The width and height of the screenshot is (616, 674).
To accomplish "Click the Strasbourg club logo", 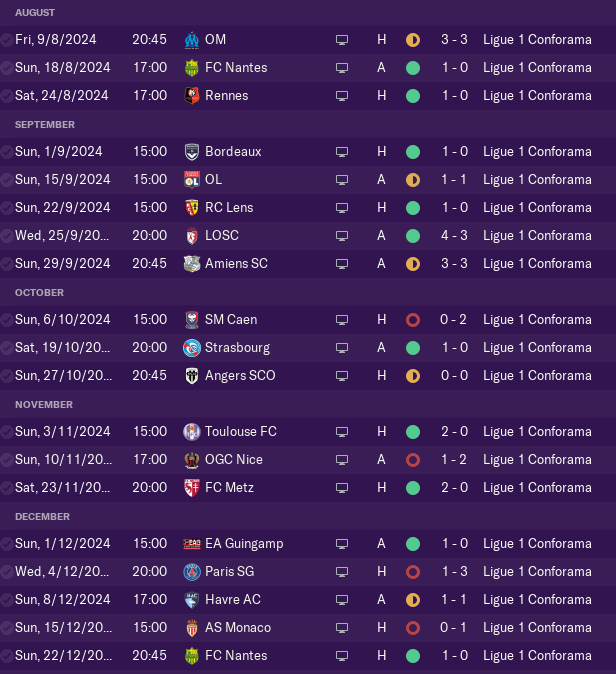I will pyautogui.click(x=192, y=348).
